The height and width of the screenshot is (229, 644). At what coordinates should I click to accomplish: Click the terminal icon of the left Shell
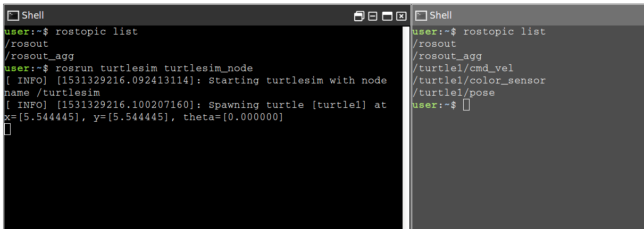click(x=13, y=16)
